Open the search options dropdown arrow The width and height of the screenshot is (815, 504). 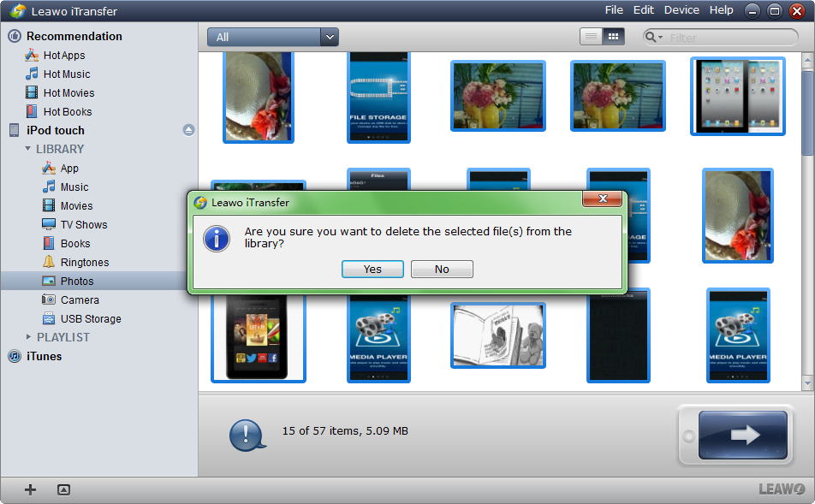coord(661,38)
